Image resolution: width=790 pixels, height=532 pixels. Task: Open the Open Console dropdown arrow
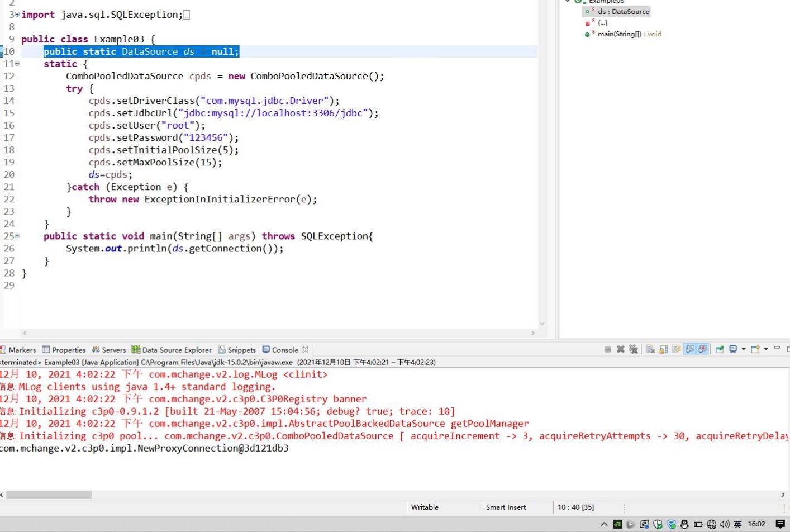(x=766, y=349)
